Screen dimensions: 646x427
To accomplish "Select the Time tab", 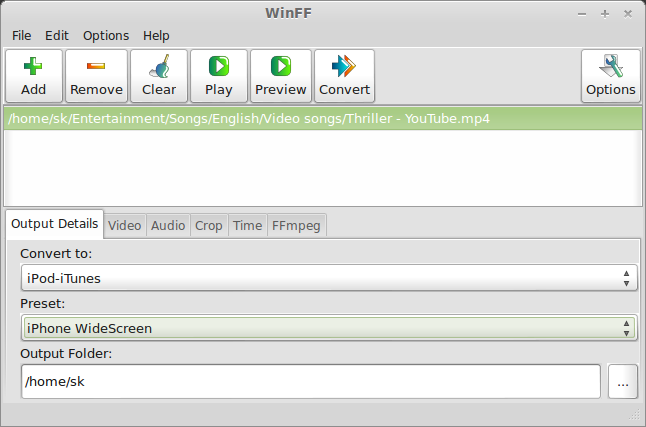I will coord(247,225).
